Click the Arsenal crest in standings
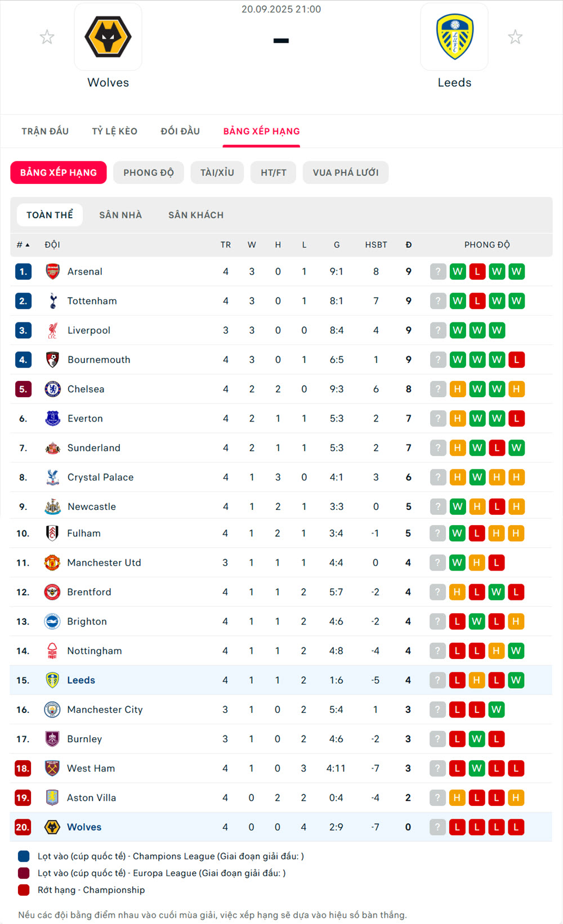 [52, 272]
